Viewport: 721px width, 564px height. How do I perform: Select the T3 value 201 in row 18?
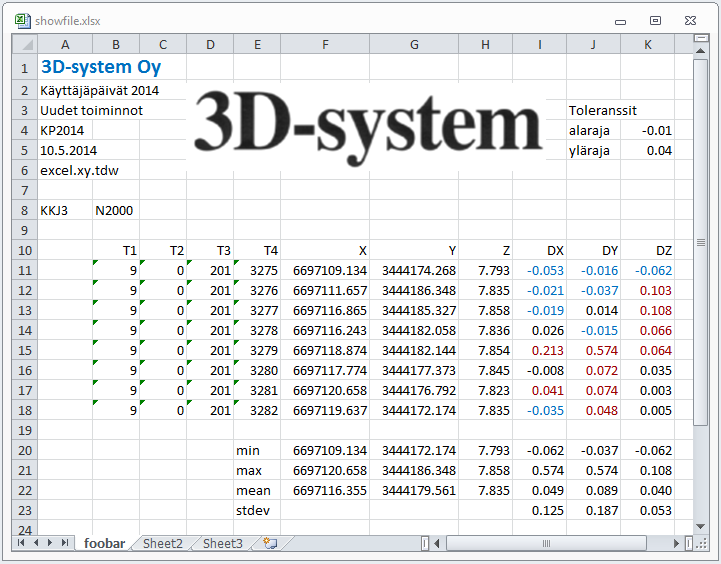pos(210,410)
